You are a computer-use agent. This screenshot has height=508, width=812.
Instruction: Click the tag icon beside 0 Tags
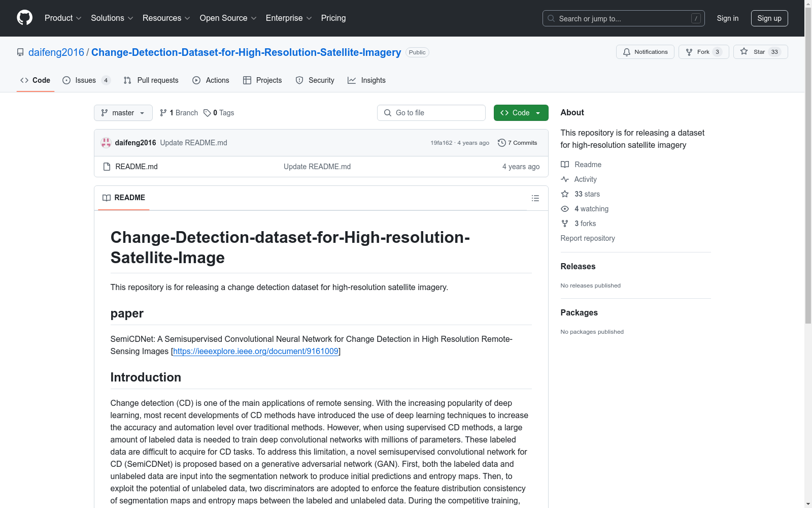(x=207, y=113)
